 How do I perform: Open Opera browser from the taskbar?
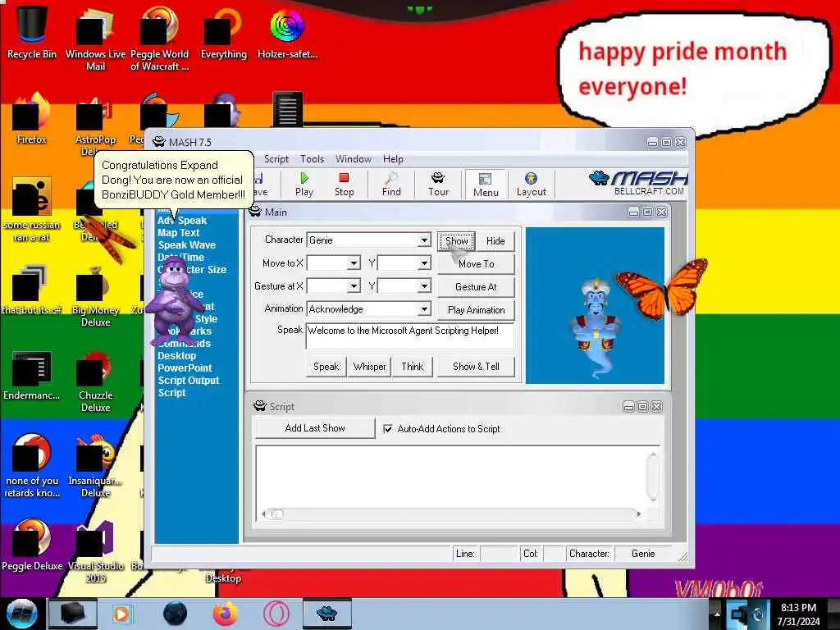click(x=276, y=614)
